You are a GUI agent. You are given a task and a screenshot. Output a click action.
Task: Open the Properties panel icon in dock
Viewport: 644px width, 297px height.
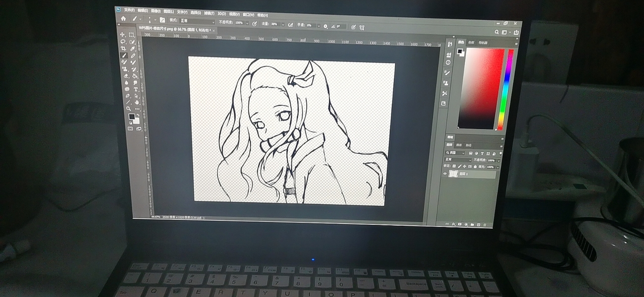tap(448, 54)
